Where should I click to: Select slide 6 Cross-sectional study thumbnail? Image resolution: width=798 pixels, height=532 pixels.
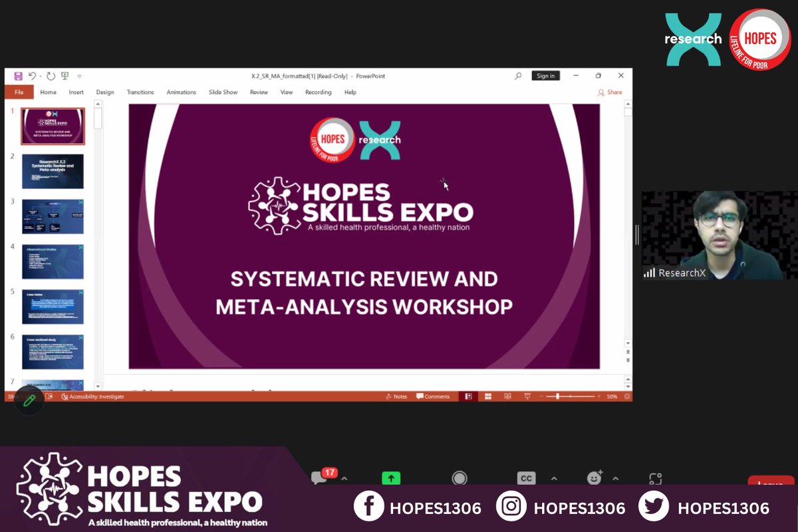(x=53, y=352)
